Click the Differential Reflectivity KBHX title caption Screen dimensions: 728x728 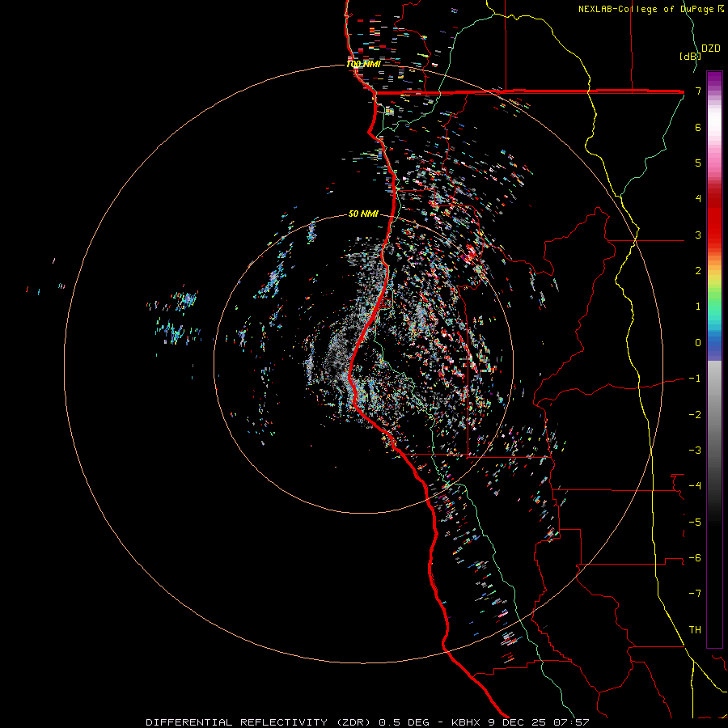(x=367, y=722)
